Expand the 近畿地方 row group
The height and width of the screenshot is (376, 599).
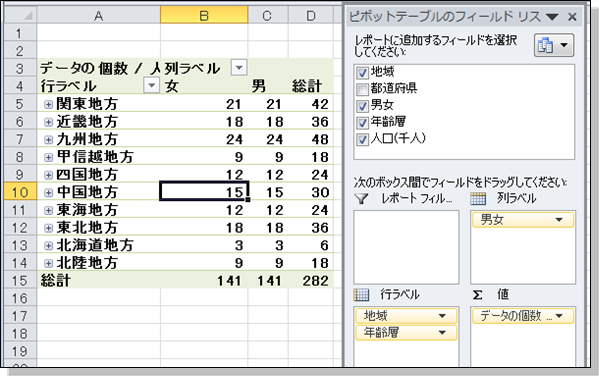click(48, 122)
